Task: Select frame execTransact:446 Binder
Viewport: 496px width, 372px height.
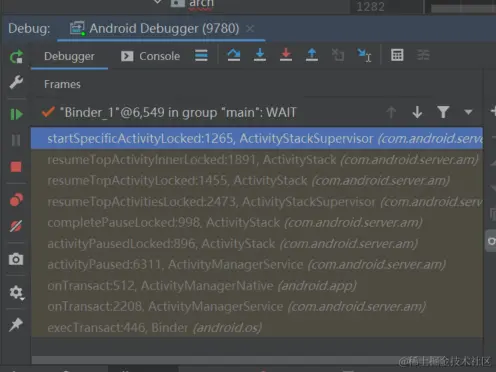Action: [x=257, y=328]
